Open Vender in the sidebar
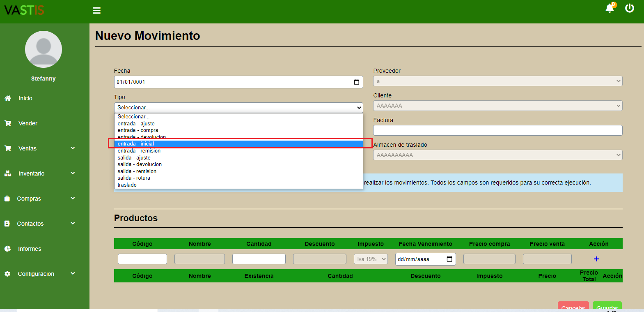The image size is (644, 312). 28,123
